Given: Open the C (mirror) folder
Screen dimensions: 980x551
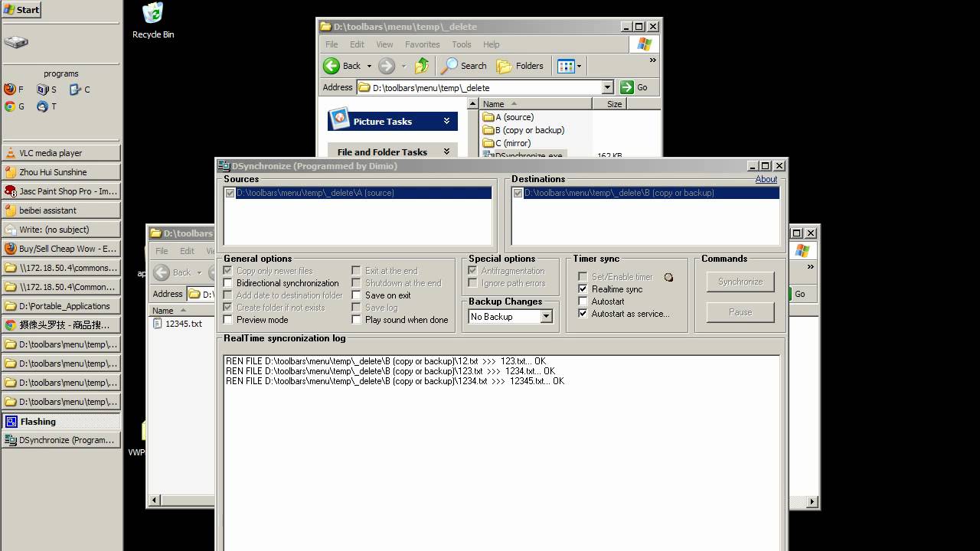Looking at the screenshot, I should pyautogui.click(x=508, y=143).
